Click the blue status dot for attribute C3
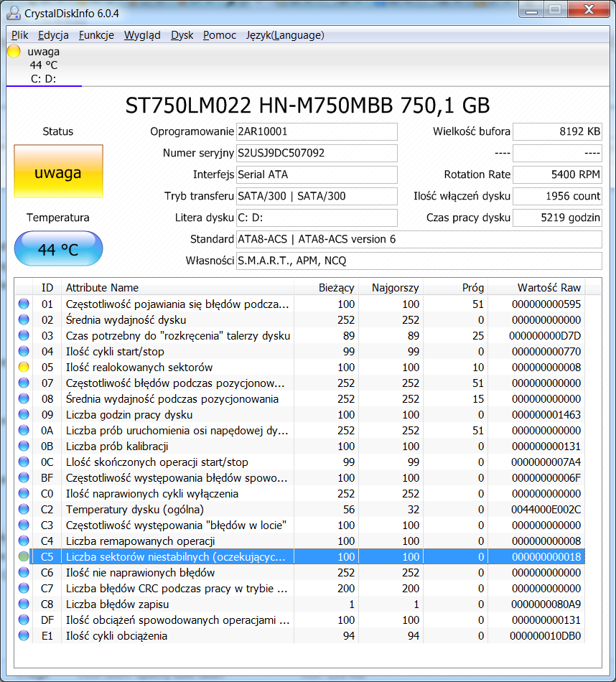This screenshot has height=682, width=616. pyautogui.click(x=24, y=525)
